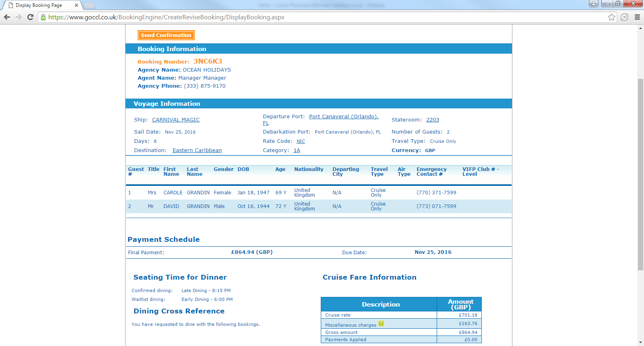Click the due date Nov 25, 2016

tap(433, 252)
